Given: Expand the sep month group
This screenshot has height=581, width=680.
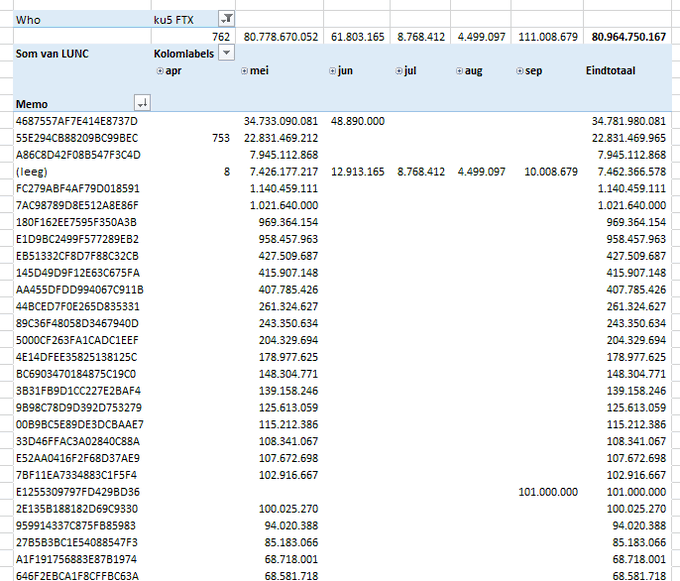Looking at the screenshot, I should click(x=520, y=71).
